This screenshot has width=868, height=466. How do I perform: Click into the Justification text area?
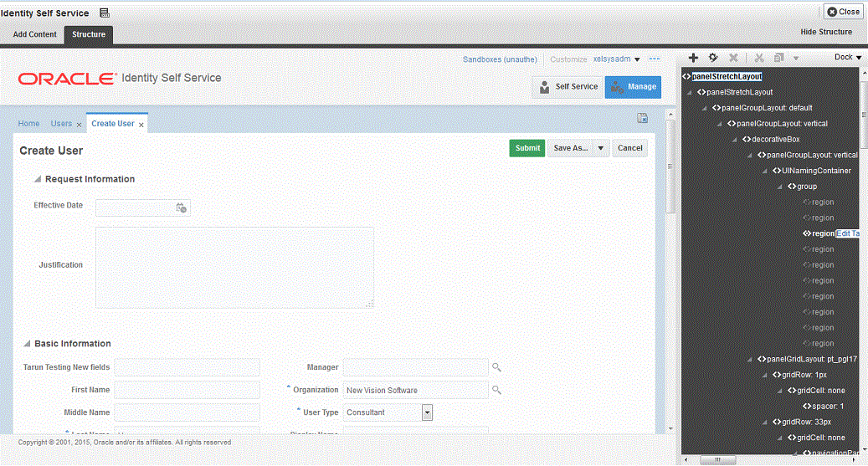(234, 268)
